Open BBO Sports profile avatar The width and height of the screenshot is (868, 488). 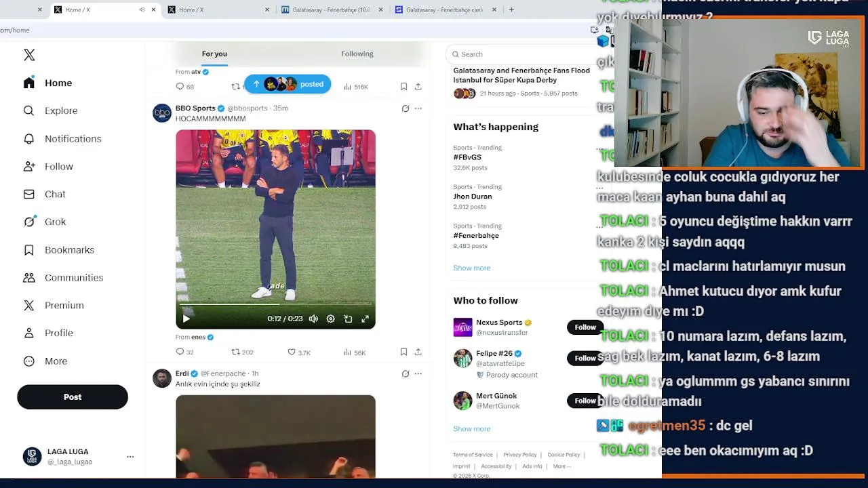[x=162, y=113]
